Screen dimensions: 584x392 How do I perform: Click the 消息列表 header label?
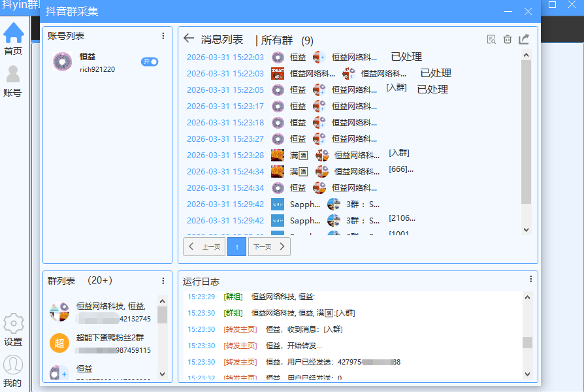click(222, 39)
